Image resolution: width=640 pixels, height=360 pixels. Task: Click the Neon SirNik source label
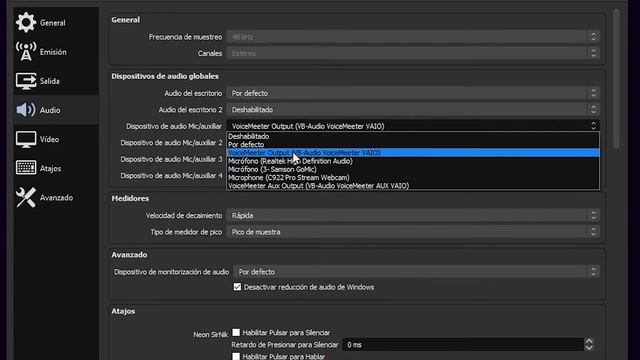click(211, 335)
